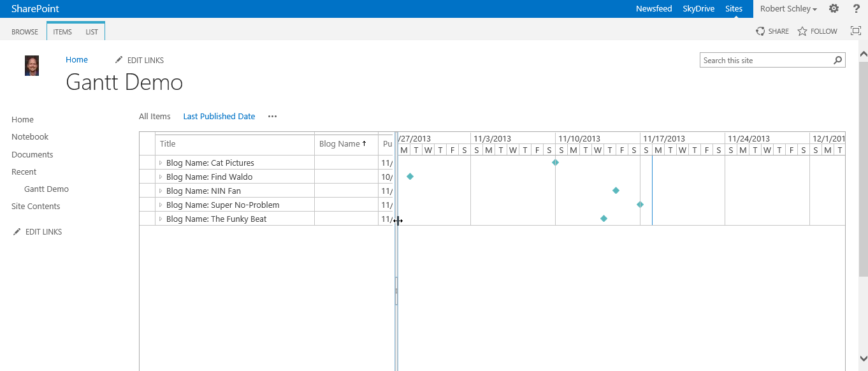Image resolution: width=868 pixels, height=371 pixels.
Task: Select the Cat Pictures row checkbox cell
Action: coord(147,163)
